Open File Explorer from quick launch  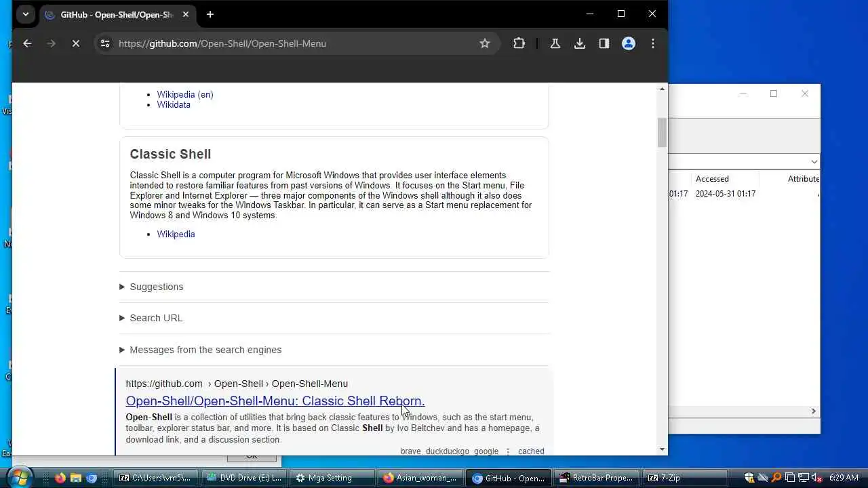(76, 478)
